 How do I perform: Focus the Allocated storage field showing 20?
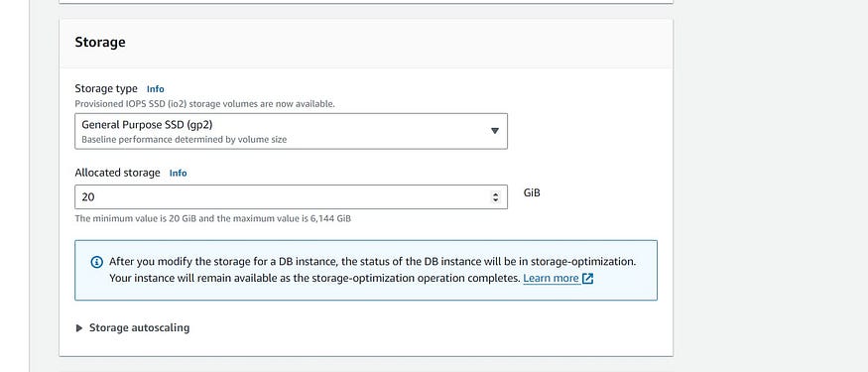click(292, 197)
